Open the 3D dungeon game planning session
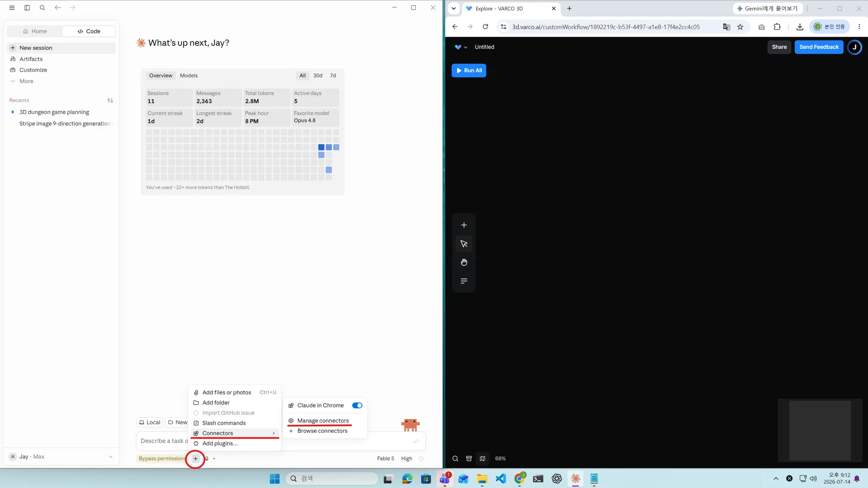The height and width of the screenshot is (488, 868). [61, 112]
